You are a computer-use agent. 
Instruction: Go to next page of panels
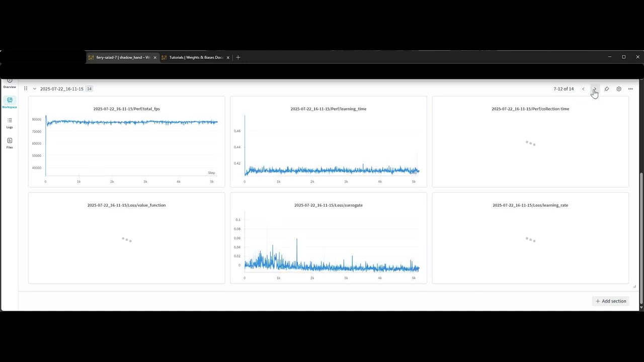click(x=594, y=89)
